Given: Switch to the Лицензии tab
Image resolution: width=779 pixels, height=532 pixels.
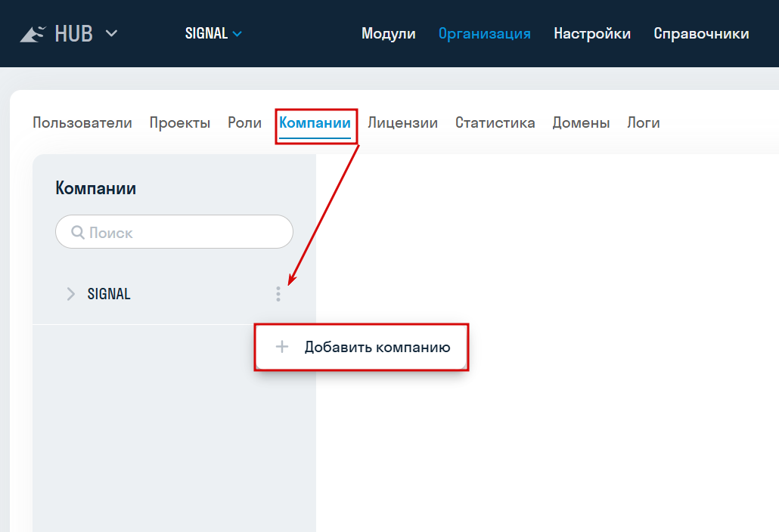Looking at the screenshot, I should point(402,122).
